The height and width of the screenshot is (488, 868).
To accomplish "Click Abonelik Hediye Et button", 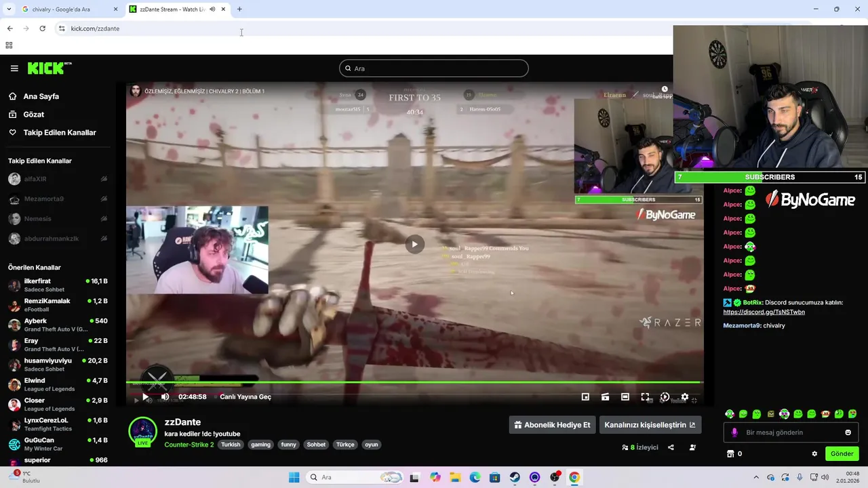I will pos(552,425).
